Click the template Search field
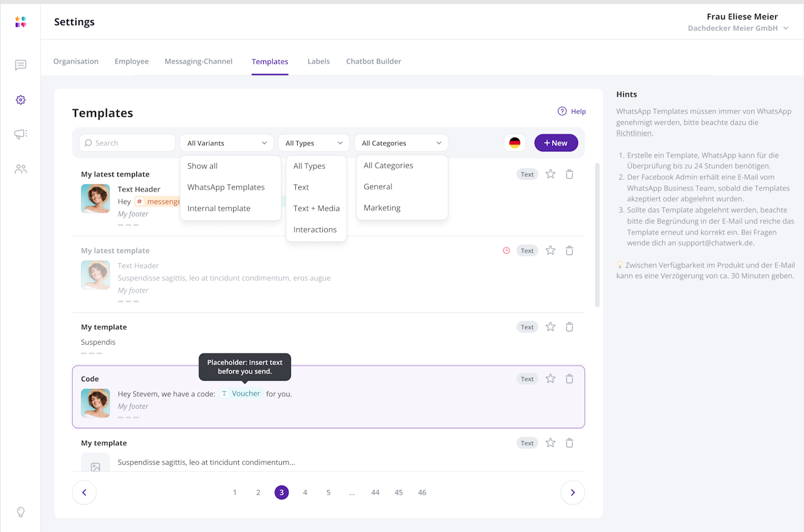 coord(127,143)
